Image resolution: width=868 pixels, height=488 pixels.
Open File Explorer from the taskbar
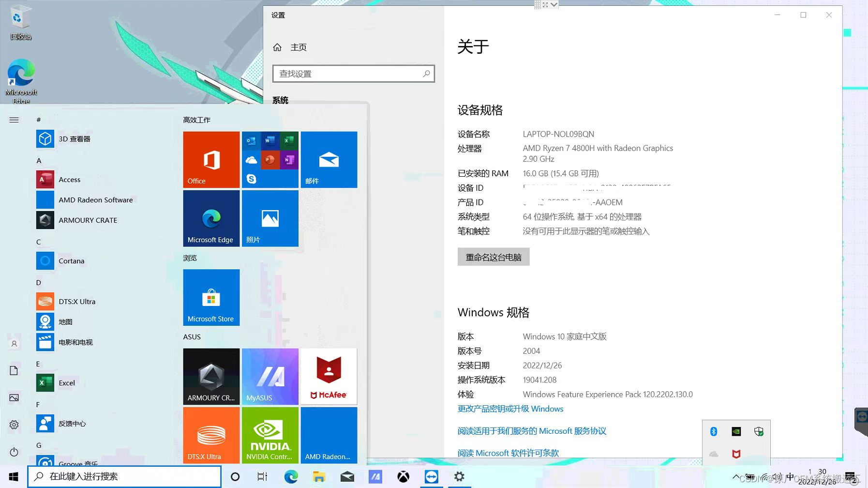[x=319, y=477]
